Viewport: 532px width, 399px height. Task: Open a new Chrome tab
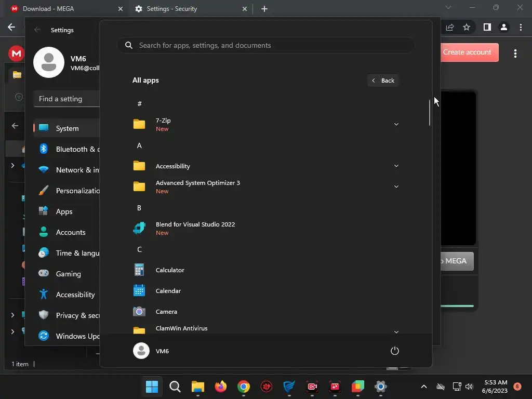coord(264,9)
